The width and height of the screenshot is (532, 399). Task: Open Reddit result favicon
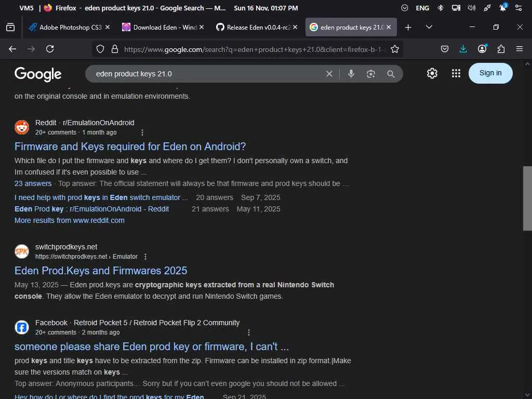point(22,127)
